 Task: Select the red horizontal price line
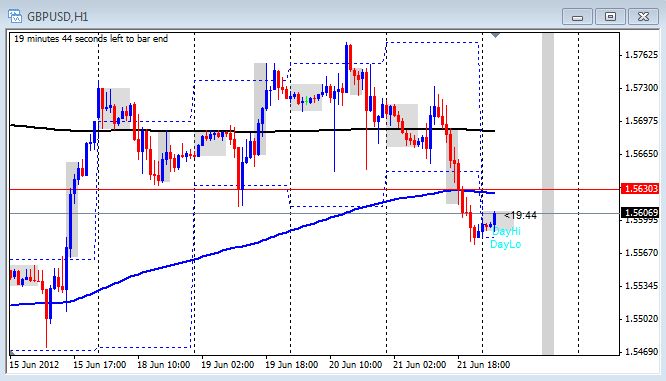(x=314, y=189)
